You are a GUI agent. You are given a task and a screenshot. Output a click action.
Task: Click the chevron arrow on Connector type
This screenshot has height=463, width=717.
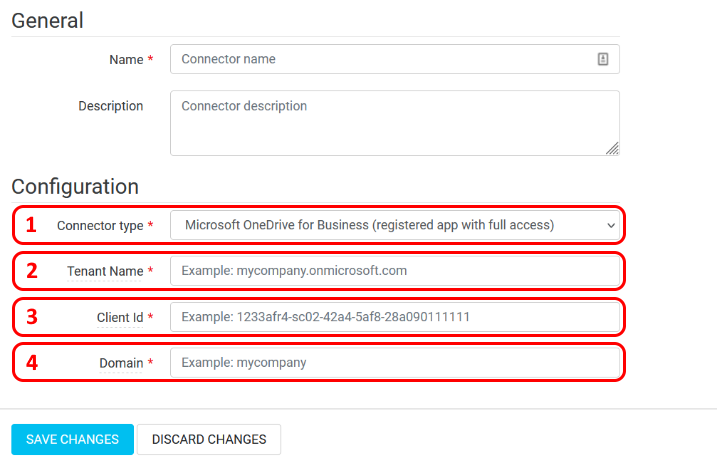(x=611, y=226)
